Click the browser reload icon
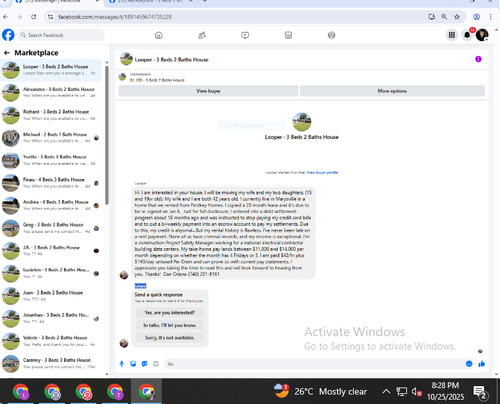This screenshot has width=500, height=404. [34, 17]
